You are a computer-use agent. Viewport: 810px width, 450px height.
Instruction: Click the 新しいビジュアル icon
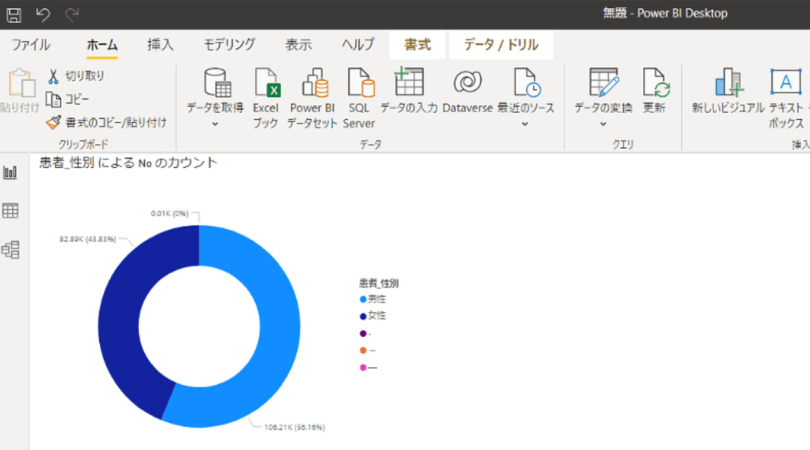(x=728, y=82)
